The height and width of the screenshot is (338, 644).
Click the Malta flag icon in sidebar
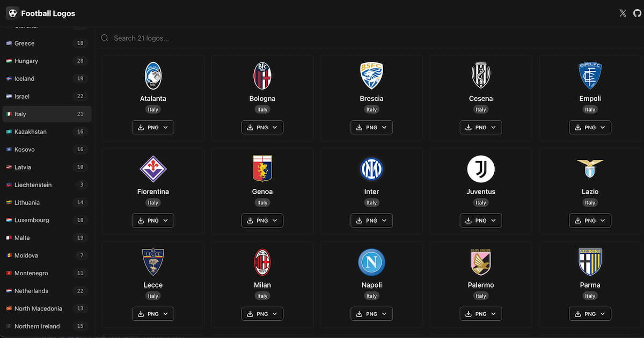(x=9, y=238)
